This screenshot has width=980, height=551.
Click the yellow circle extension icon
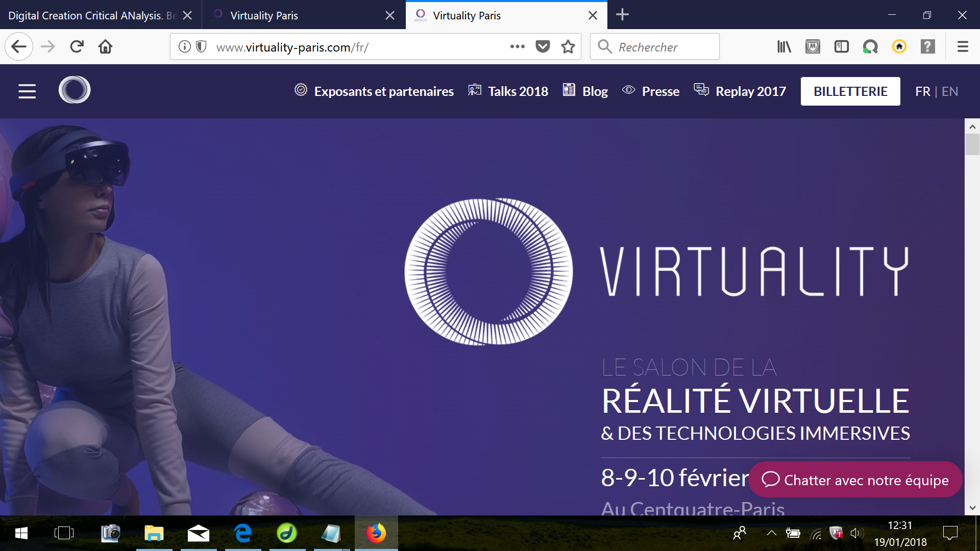pyautogui.click(x=899, y=47)
